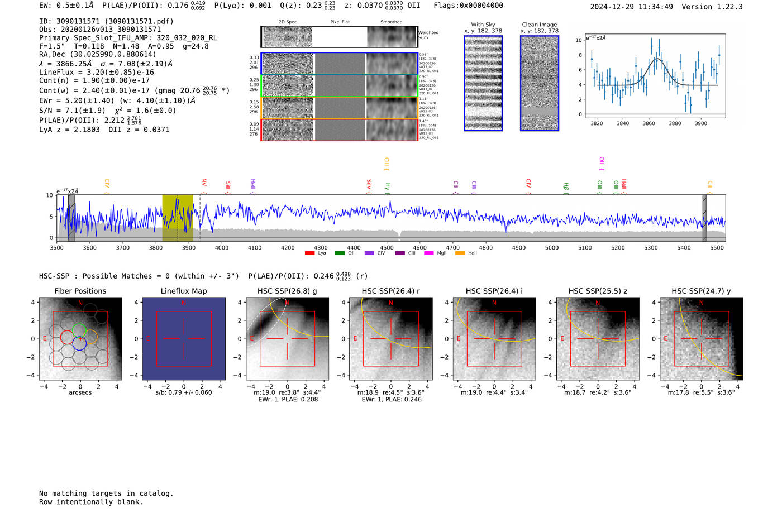
Task: Click the z: 0.0370 OII header text
Action: pos(382,6)
